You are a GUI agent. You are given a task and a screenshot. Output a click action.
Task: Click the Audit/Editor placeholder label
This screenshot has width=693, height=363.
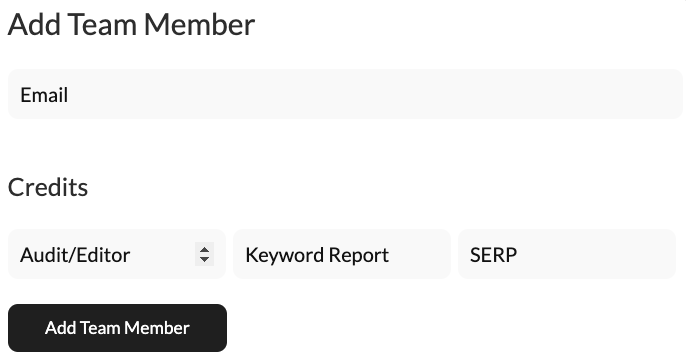tap(75, 255)
